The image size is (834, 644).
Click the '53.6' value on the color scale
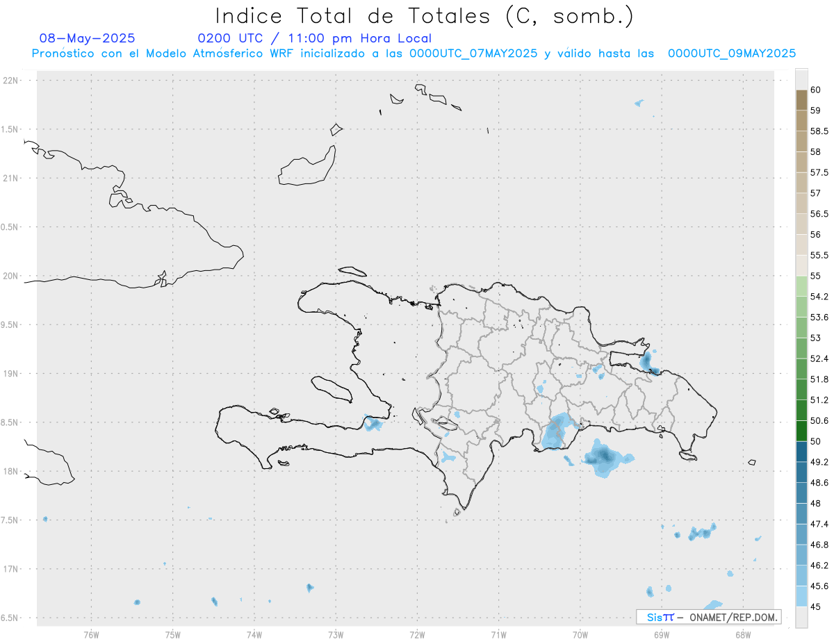click(819, 317)
